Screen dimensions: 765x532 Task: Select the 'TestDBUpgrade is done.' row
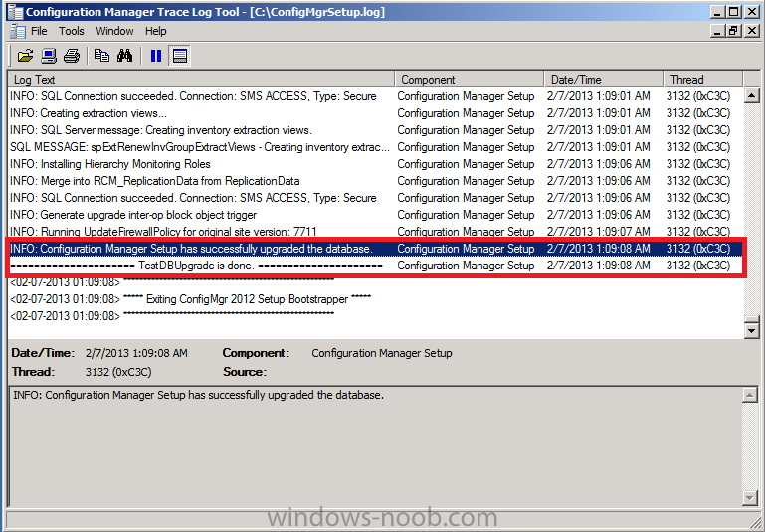tap(375, 266)
